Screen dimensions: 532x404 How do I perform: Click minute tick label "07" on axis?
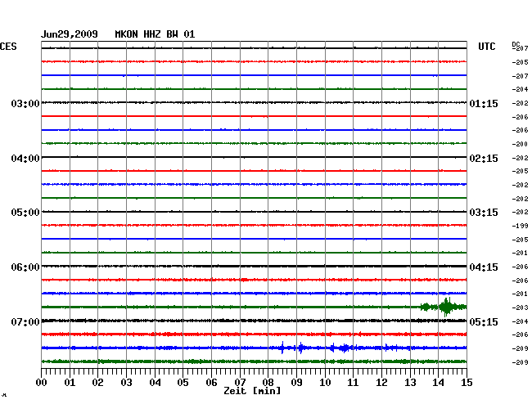click(240, 383)
